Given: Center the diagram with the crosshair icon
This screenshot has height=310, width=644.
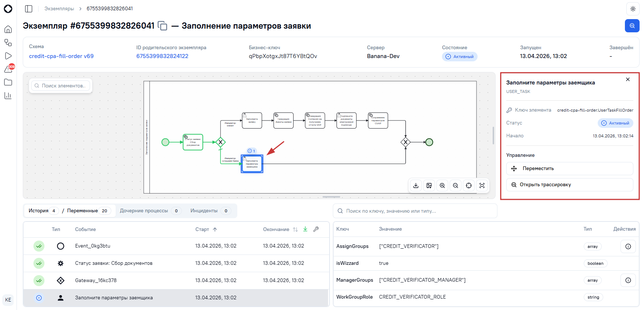Looking at the screenshot, I should coord(469,185).
